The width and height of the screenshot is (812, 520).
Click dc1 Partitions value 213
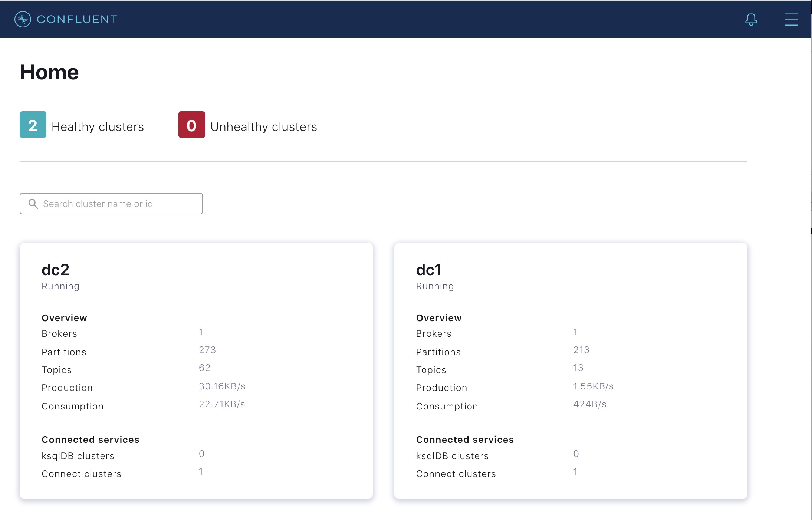[581, 350]
